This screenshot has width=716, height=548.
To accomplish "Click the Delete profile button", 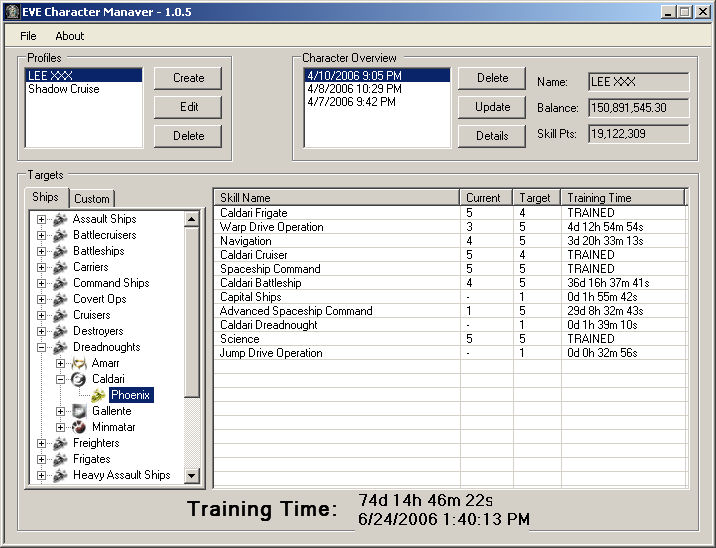I will click(188, 136).
